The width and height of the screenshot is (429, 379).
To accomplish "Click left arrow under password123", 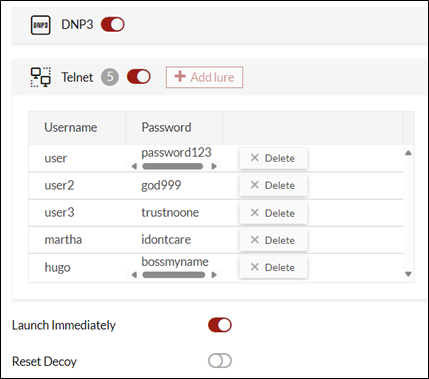I will (x=134, y=166).
